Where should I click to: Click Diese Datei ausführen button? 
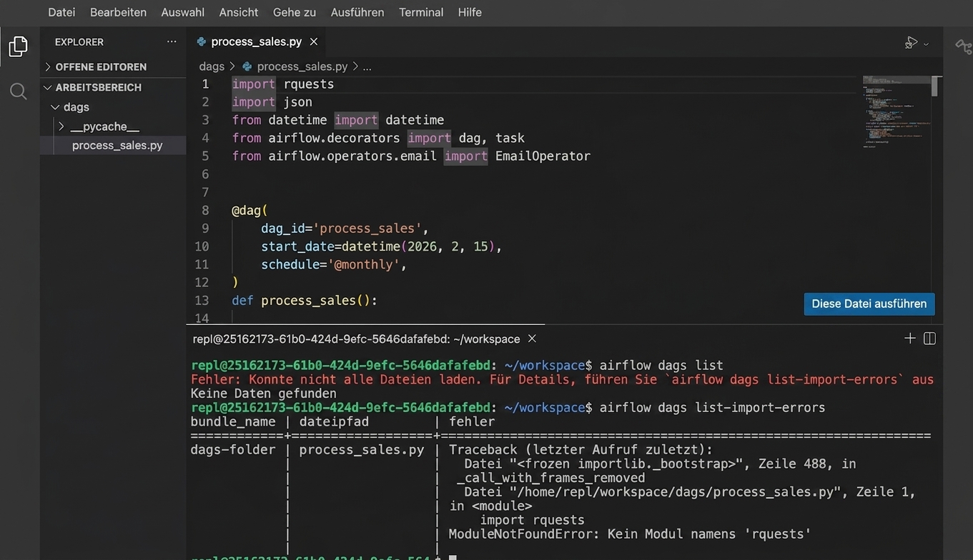pos(869,304)
